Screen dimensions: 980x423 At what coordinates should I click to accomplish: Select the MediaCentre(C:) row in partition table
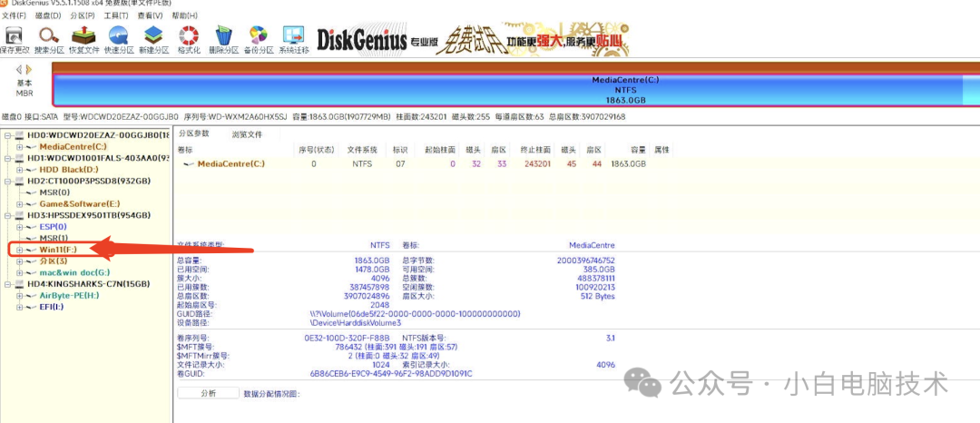pos(425,164)
